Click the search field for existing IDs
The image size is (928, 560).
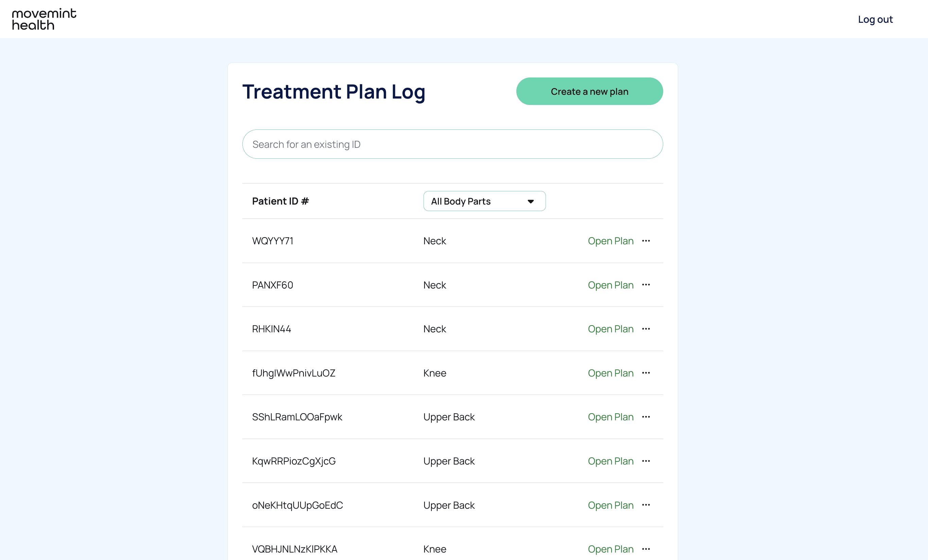tap(453, 144)
